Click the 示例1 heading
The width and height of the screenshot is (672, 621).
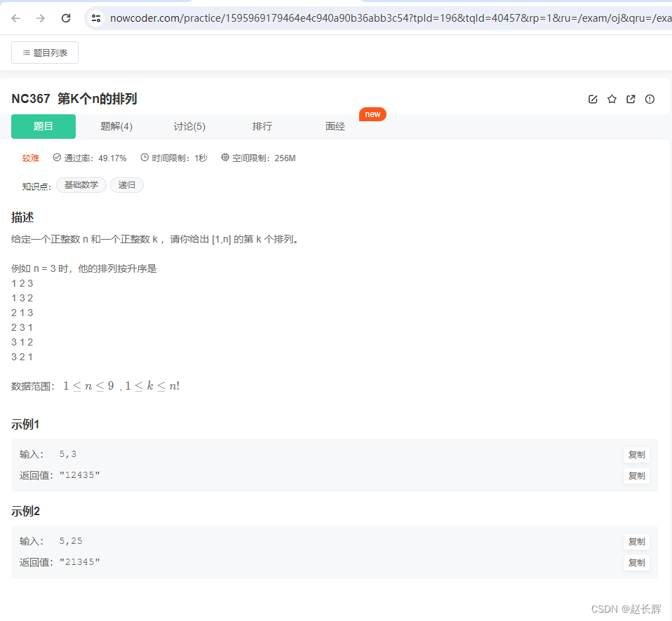click(25, 425)
